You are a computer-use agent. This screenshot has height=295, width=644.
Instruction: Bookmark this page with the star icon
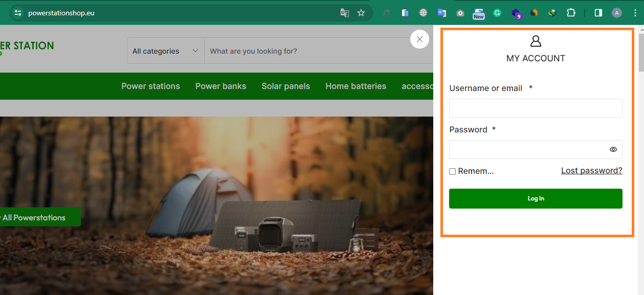pyautogui.click(x=361, y=13)
